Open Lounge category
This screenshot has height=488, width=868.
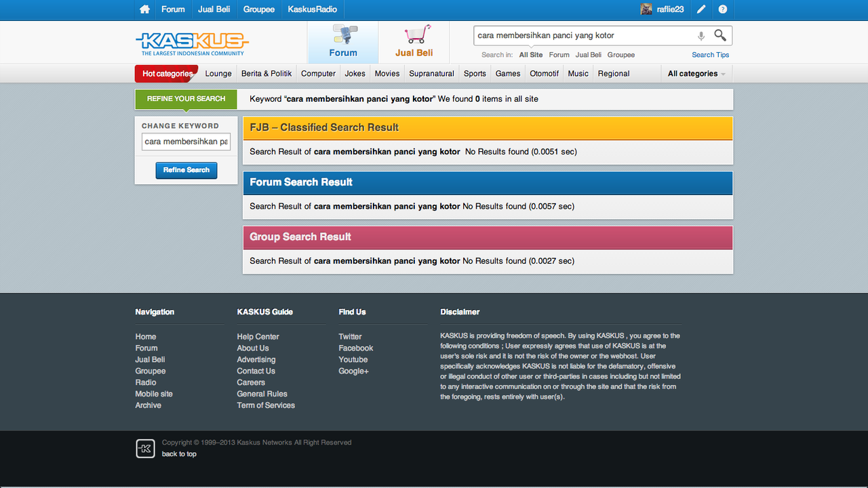218,74
